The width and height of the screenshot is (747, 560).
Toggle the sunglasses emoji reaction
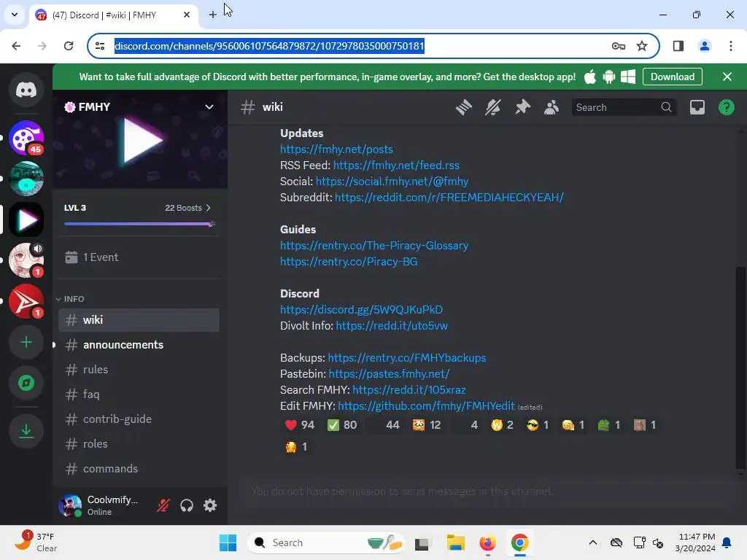pyautogui.click(x=538, y=425)
